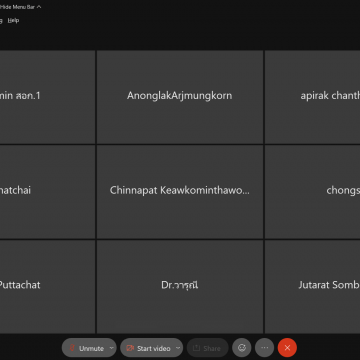Click the Share content button
360x360 pixels.
[x=207, y=348]
